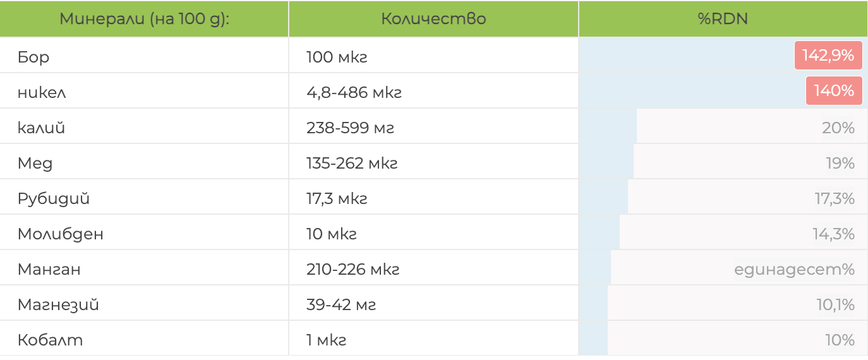Click the Минерали (на 100 g) column header

click(x=144, y=18)
